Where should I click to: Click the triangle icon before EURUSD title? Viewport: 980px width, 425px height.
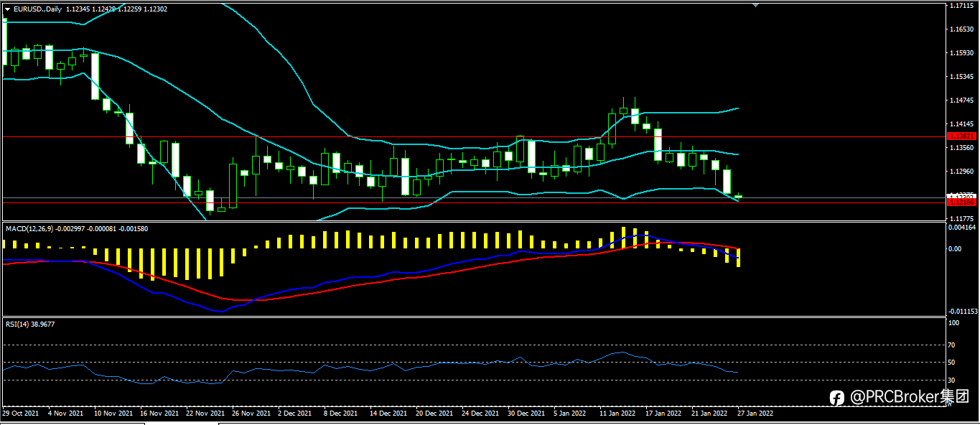8,9
